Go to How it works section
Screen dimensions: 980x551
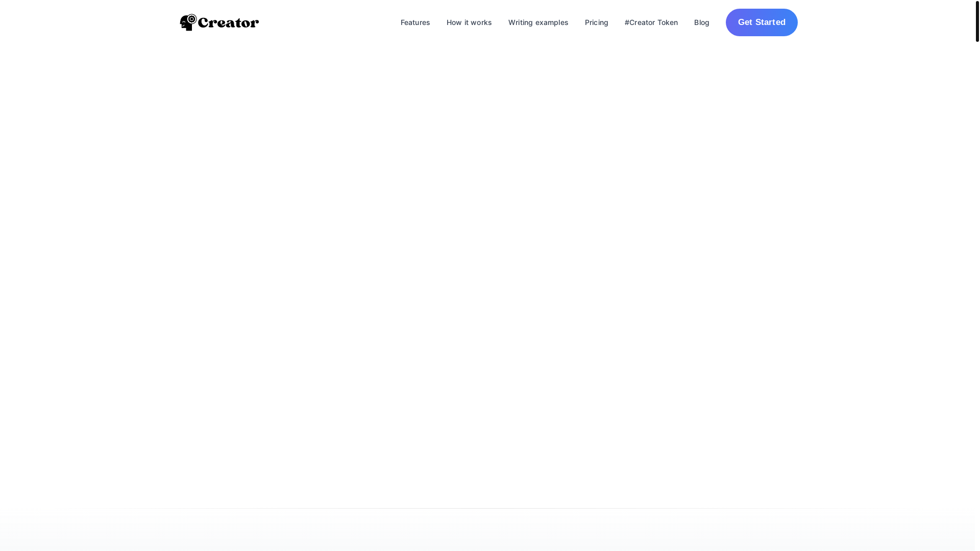point(469,22)
